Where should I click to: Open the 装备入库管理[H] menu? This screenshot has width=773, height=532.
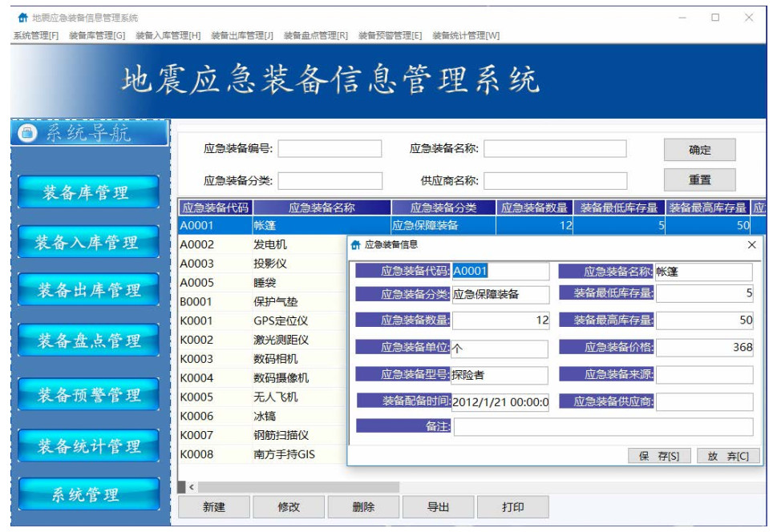[x=168, y=35]
